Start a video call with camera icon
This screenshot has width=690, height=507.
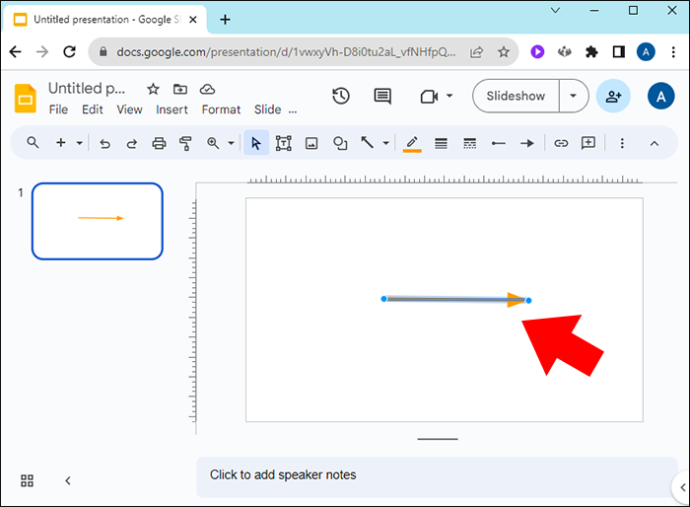click(x=429, y=96)
